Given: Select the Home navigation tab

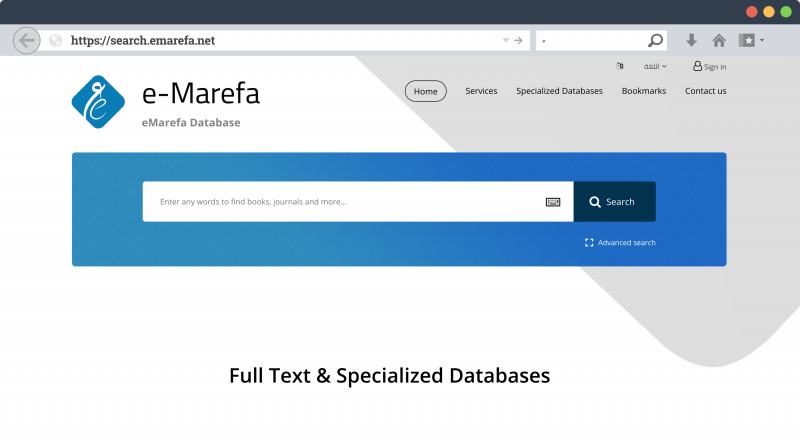Looking at the screenshot, I should (425, 91).
